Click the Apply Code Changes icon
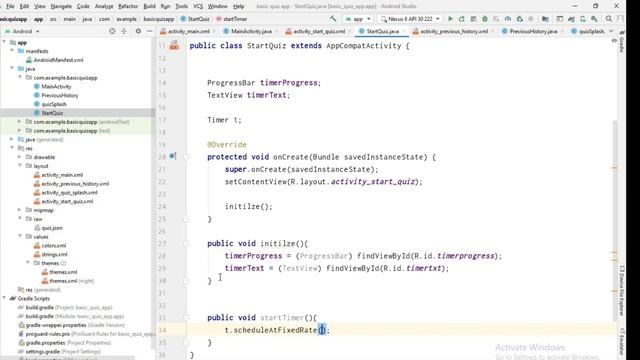 (473, 19)
